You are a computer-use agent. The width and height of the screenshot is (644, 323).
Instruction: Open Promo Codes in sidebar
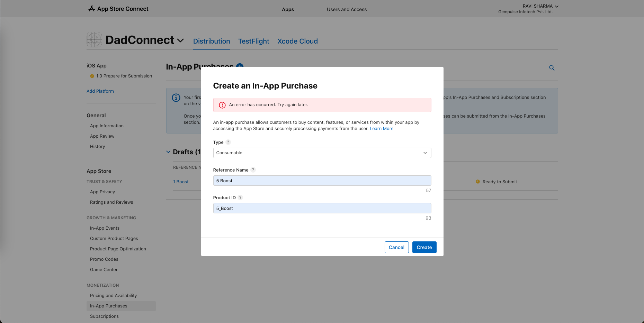[104, 259]
